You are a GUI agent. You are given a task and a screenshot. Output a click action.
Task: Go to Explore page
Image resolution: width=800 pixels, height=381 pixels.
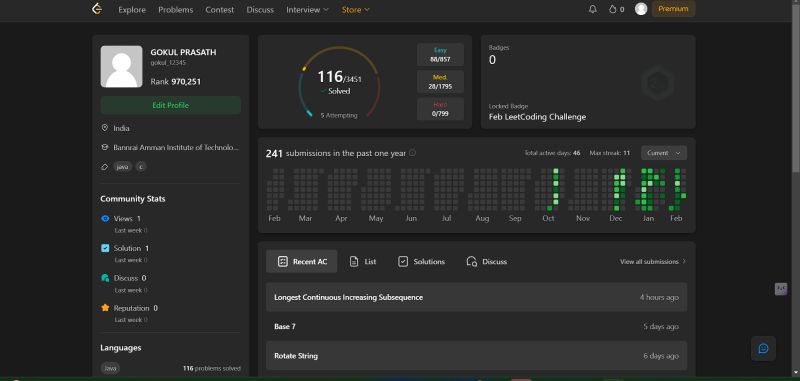click(x=132, y=9)
